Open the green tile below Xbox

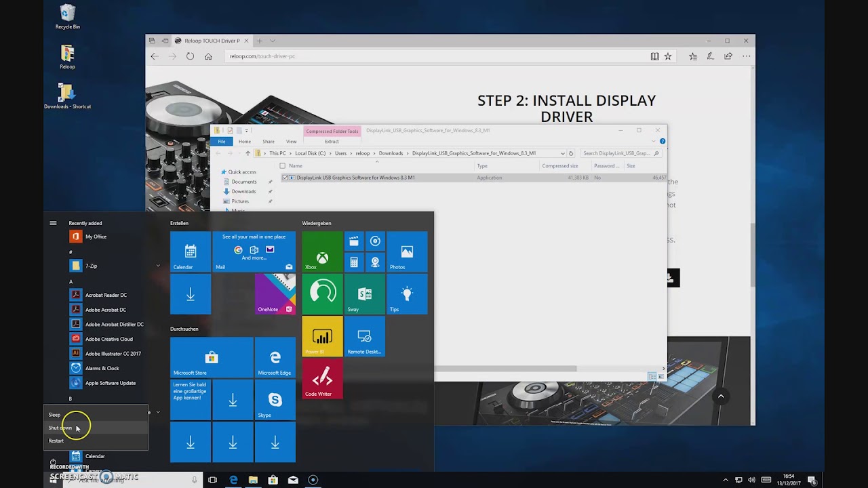point(322,294)
